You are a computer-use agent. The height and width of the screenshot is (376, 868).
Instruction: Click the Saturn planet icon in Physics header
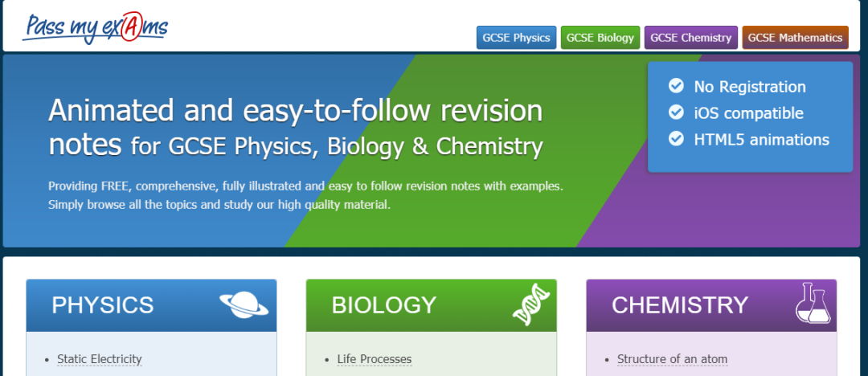pyautogui.click(x=244, y=305)
